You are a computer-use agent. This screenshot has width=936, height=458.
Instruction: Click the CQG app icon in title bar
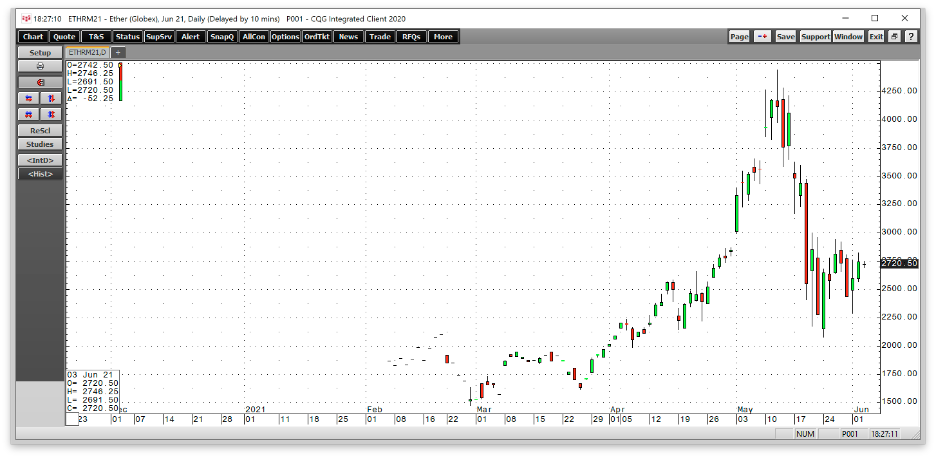(x=25, y=19)
